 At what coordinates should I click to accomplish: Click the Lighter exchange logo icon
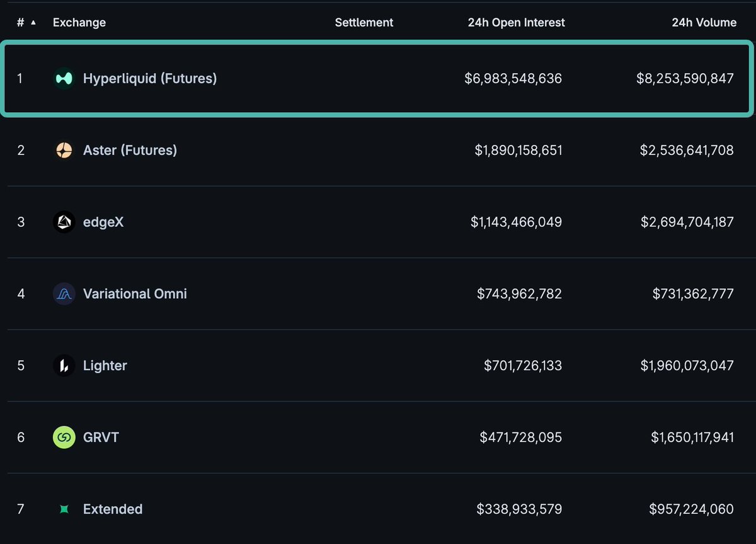tap(64, 366)
